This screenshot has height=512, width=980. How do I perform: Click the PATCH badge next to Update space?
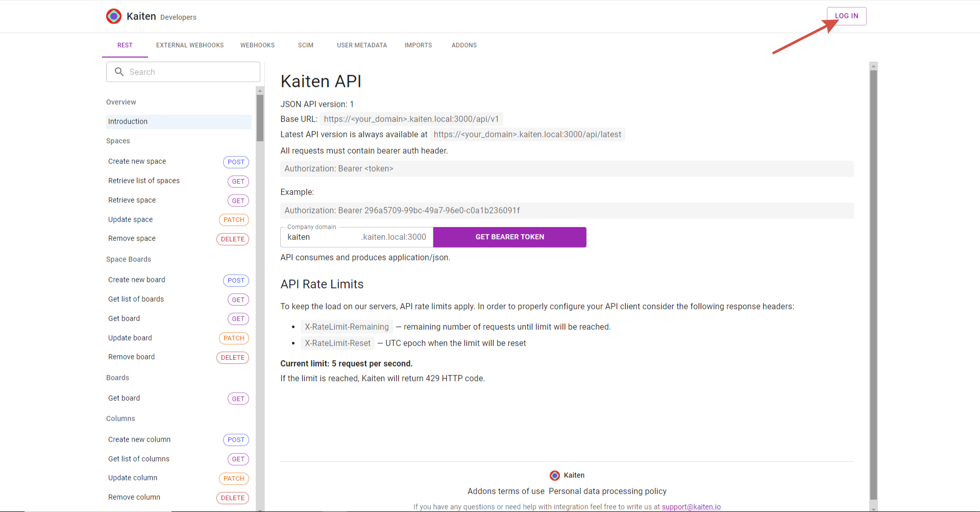(x=234, y=220)
